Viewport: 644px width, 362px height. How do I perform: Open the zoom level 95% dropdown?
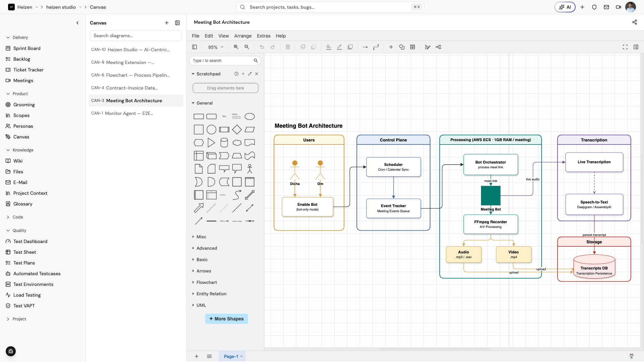pos(216,47)
